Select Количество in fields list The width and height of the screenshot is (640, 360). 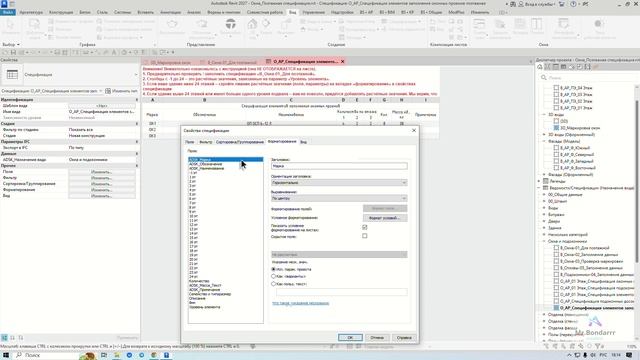[x=199, y=281]
